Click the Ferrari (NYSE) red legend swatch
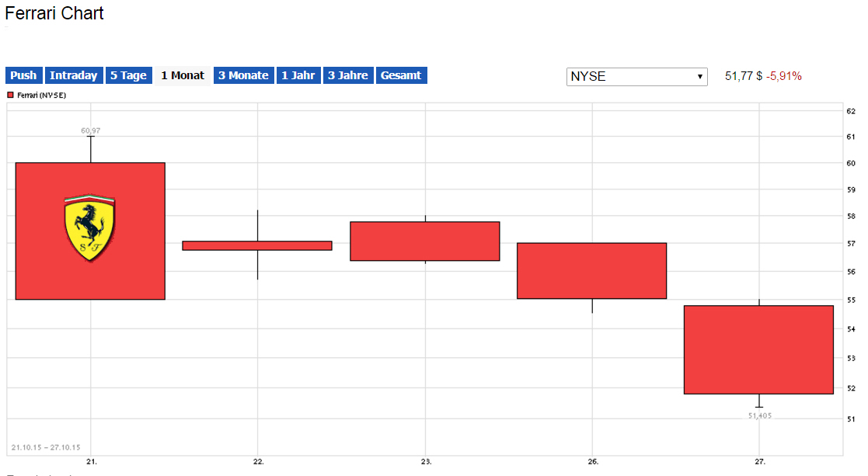Image resolution: width=868 pixels, height=476 pixels. pyautogui.click(x=10, y=95)
